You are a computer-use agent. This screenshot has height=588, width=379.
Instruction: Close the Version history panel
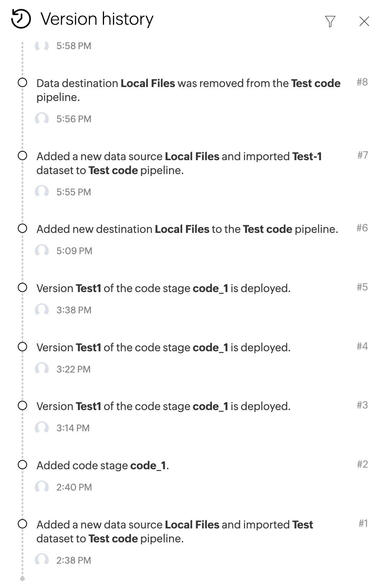(x=364, y=21)
